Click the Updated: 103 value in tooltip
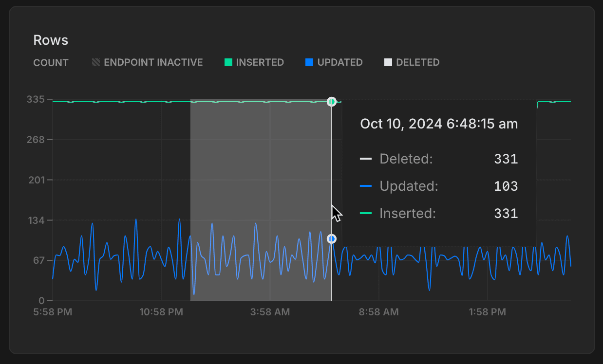The width and height of the screenshot is (603, 364). point(507,186)
